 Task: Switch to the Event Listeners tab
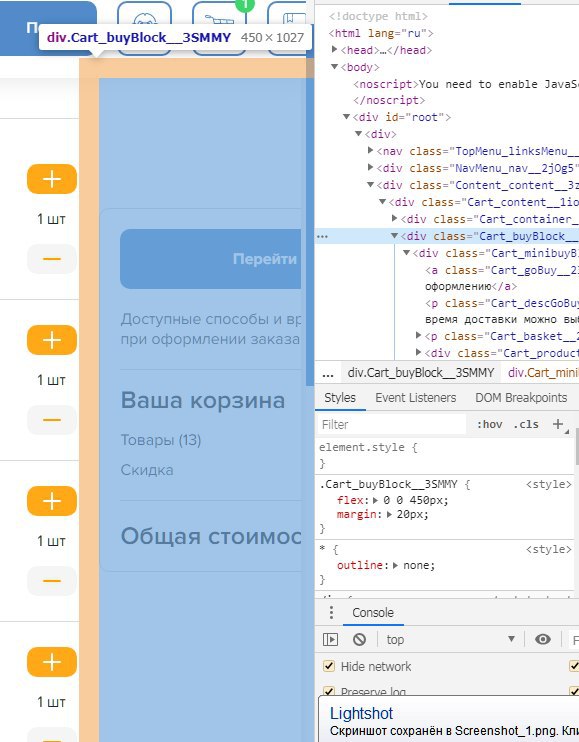coord(416,398)
